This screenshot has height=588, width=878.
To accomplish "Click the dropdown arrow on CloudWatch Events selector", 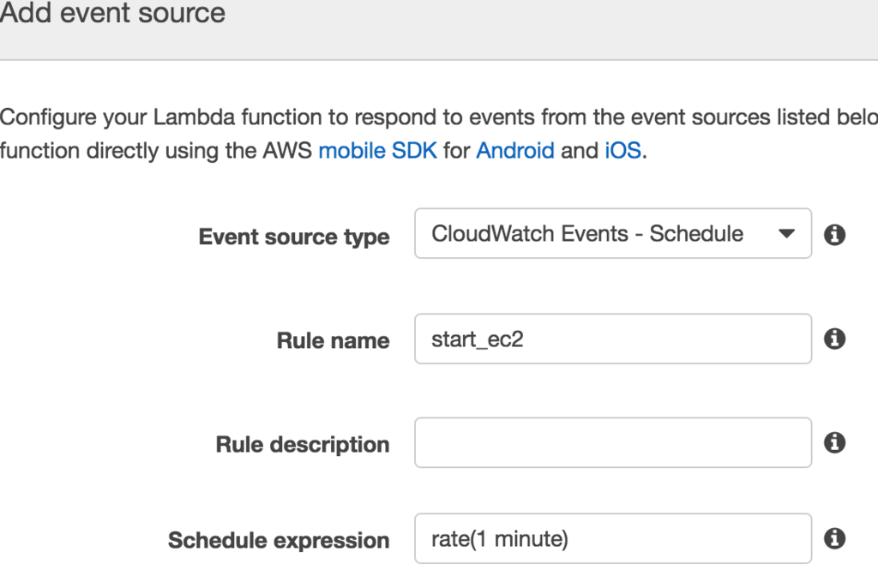I will [x=786, y=234].
